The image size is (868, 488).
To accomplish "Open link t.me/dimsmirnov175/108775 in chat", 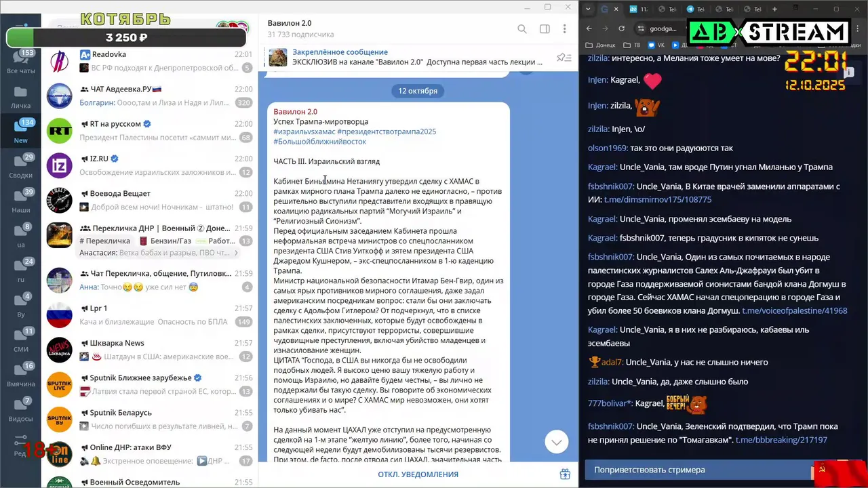I will pos(658,199).
